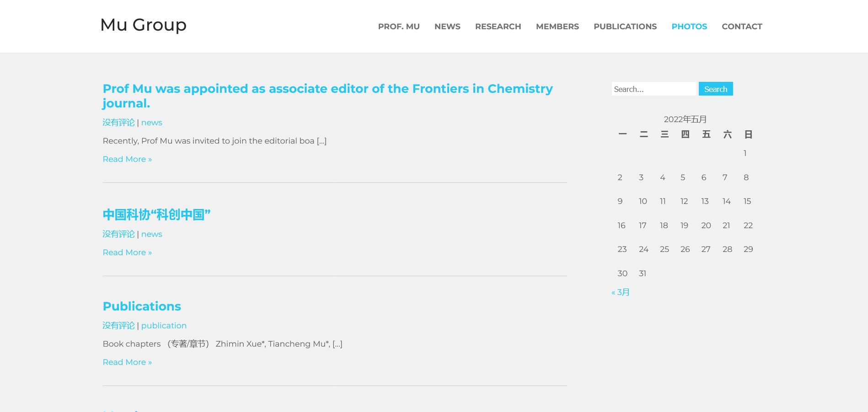The width and height of the screenshot is (868, 412).
Task: Open the publication category link
Action: coord(164,326)
